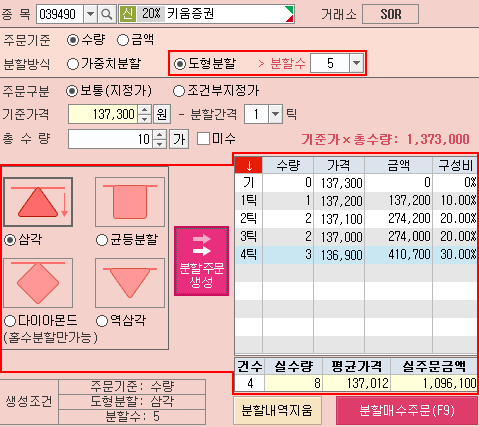Open stock search magnifier icon

click(107, 14)
